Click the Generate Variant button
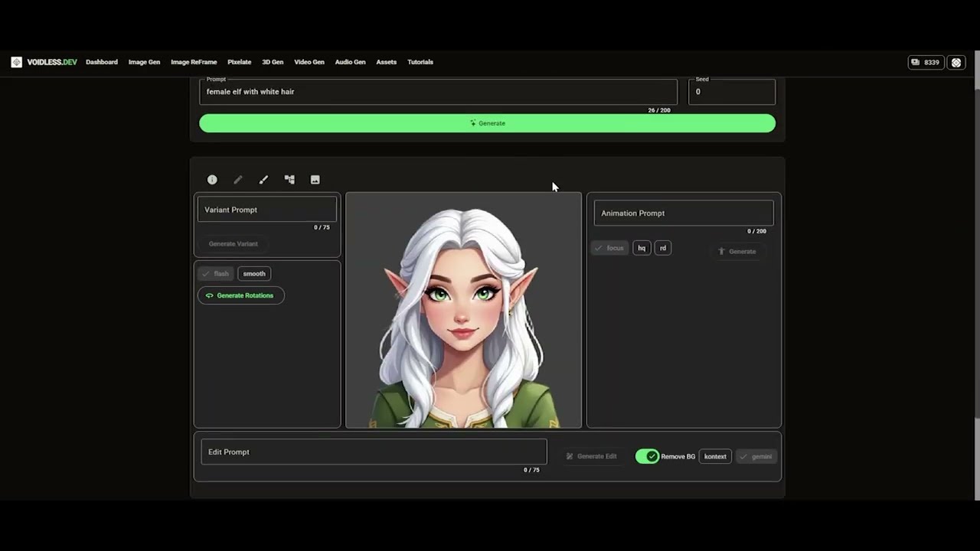The image size is (980, 551). pyautogui.click(x=234, y=243)
